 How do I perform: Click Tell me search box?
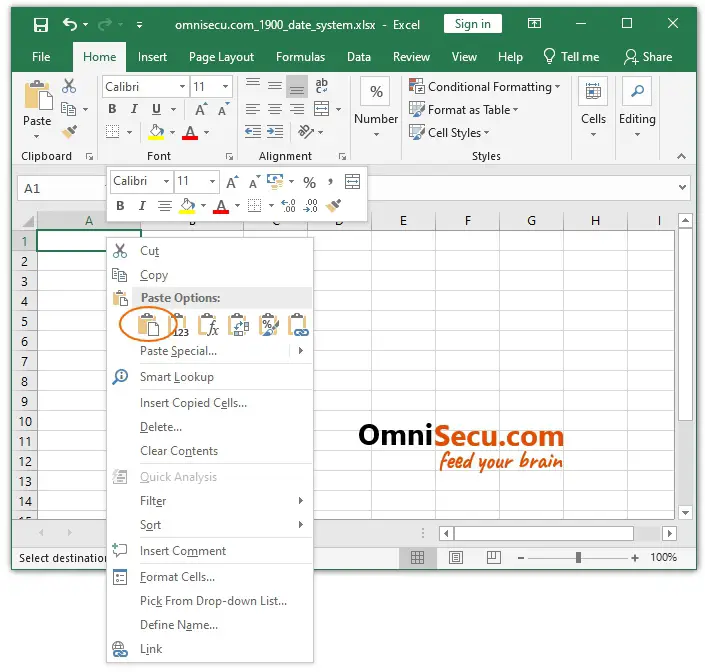tap(571, 57)
